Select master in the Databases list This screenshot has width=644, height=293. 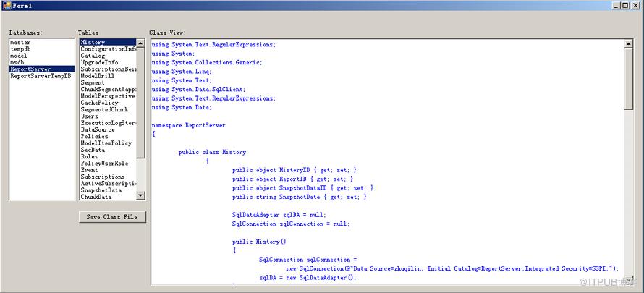pyautogui.click(x=42, y=42)
